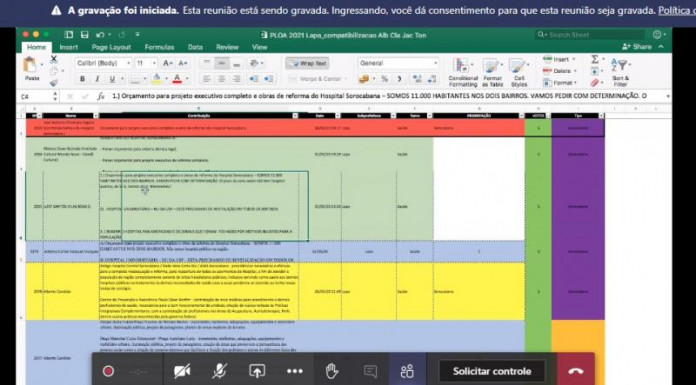This screenshot has height=385, width=696.
Task: Open Conditional Formatting in ribbon
Action: click(463, 72)
